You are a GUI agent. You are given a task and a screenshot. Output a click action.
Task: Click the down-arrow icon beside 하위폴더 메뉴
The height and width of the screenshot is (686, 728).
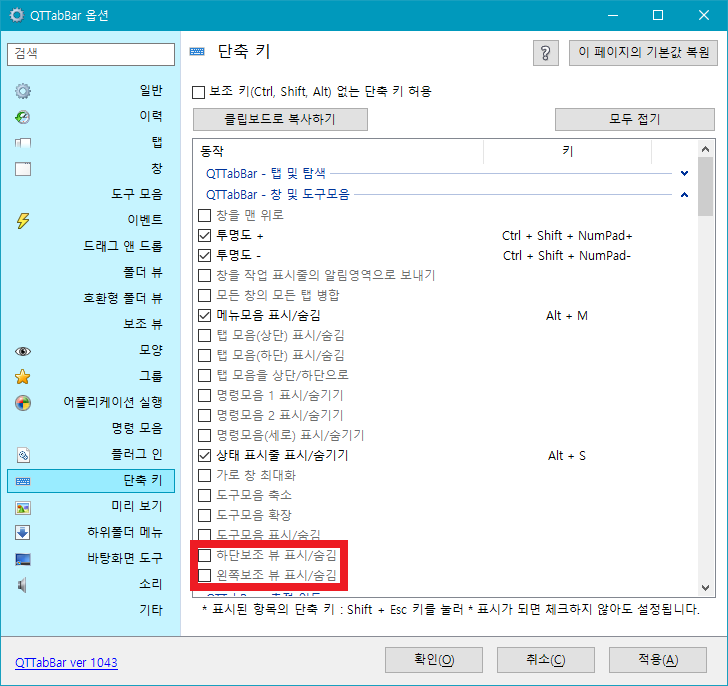click(x=23, y=532)
